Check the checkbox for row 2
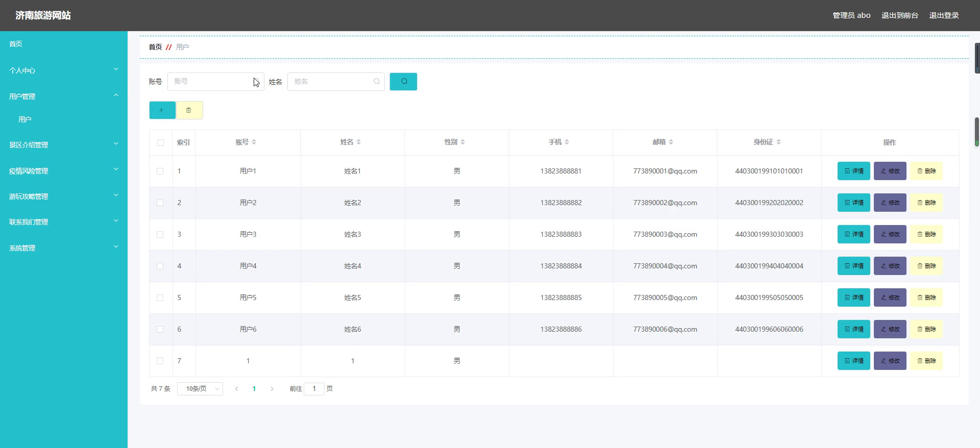This screenshot has height=448, width=980. click(x=160, y=203)
